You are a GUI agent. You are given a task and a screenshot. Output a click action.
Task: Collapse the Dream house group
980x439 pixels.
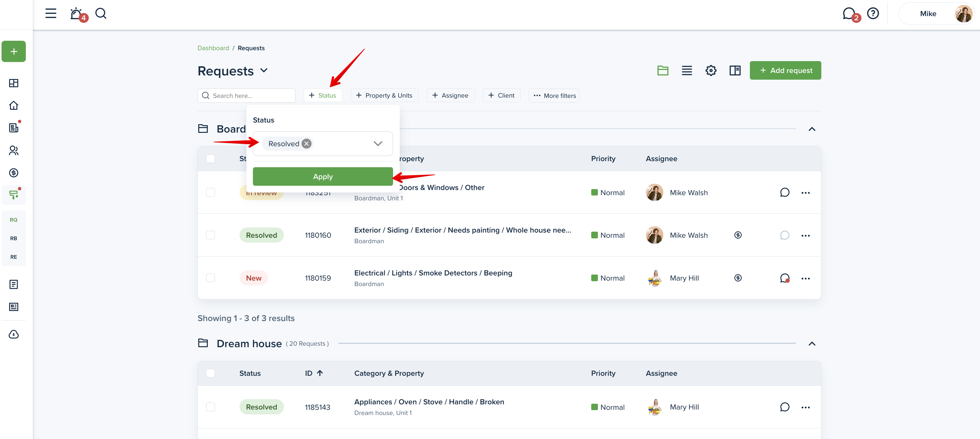812,344
